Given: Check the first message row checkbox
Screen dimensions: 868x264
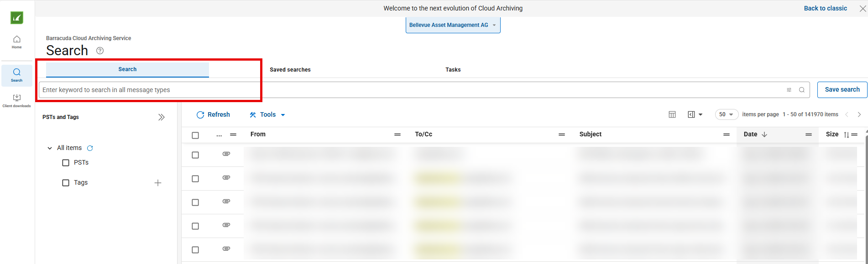Looking at the screenshot, I should coord(195,155).
